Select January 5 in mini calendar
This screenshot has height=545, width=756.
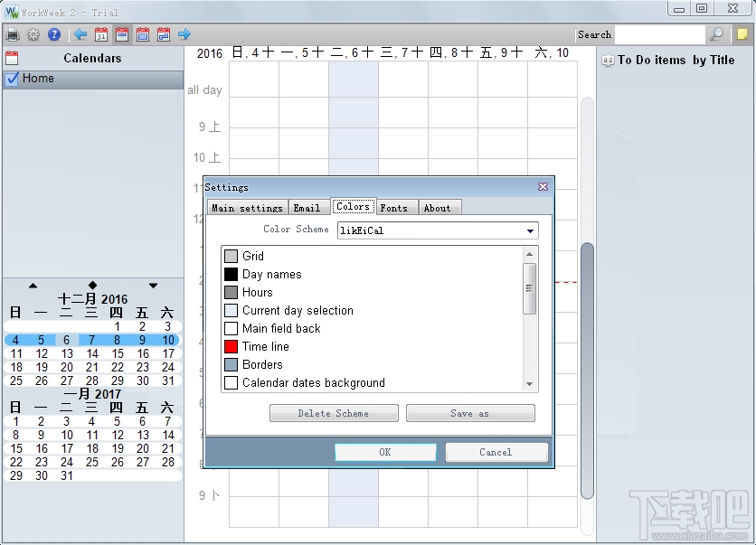118,422
